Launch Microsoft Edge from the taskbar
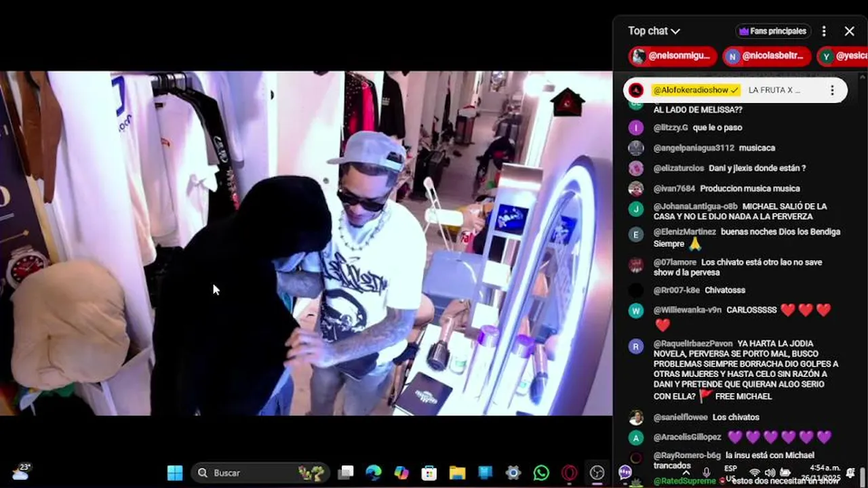 coord(374,472)
